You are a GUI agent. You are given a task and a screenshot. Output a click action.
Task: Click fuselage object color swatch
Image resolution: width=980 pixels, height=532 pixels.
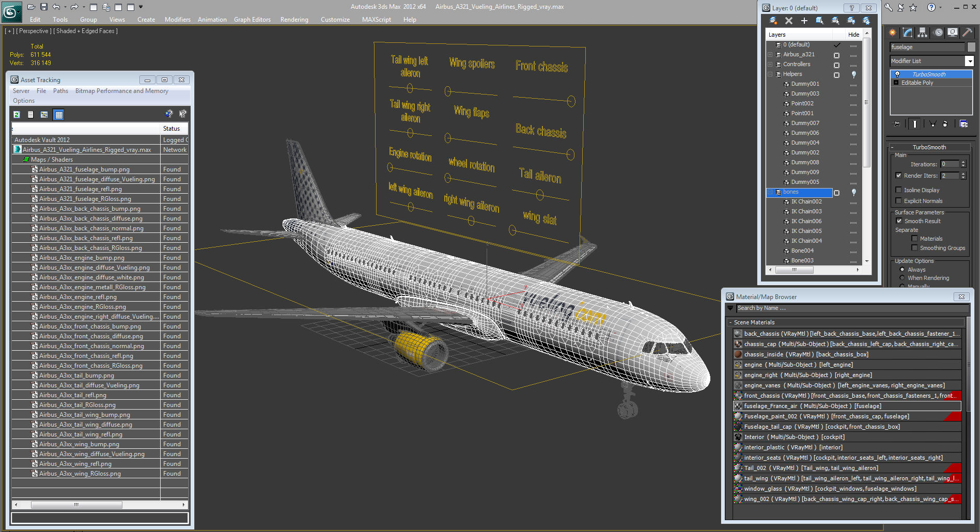[x=971, y=47]
